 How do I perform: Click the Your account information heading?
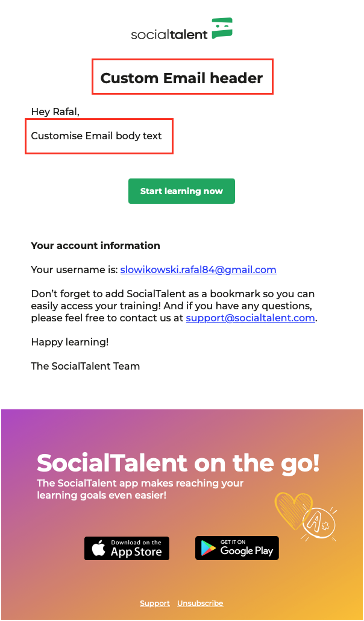click(x=95, y=245)
